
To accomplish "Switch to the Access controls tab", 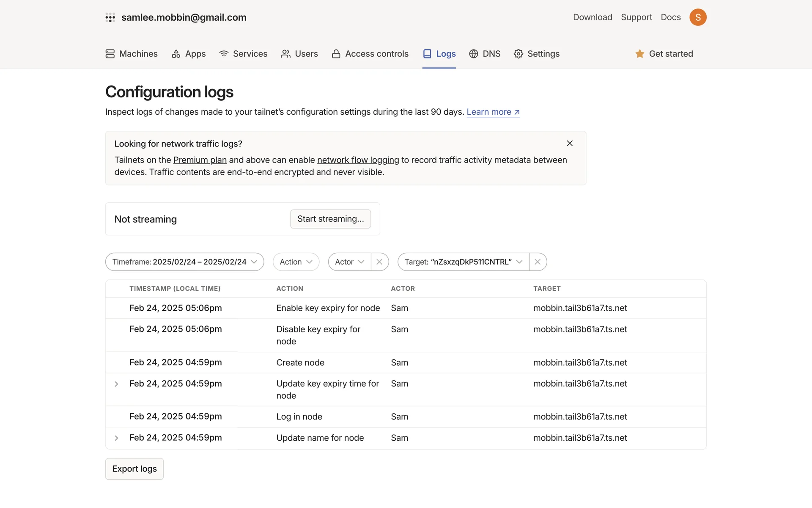I will point(370,54).
